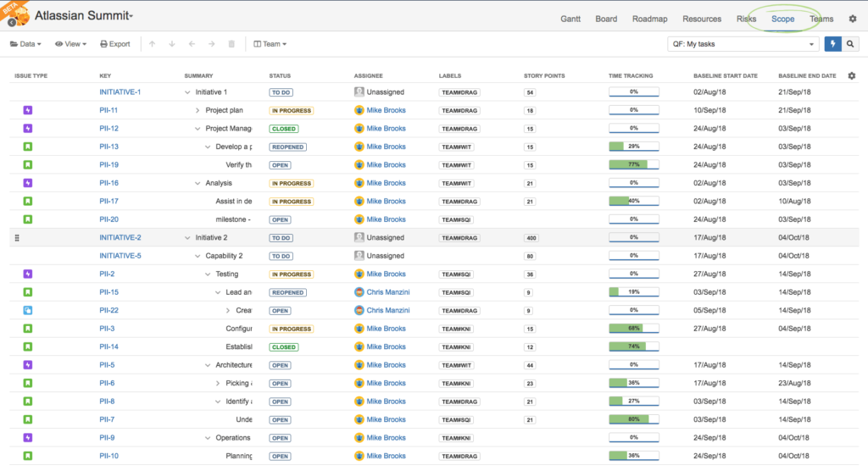Image resolution: width=868 pixels, height=471 pixels.
Task: Open the Atlassian Summit project dropdown
Action: (x=84, y=15)
